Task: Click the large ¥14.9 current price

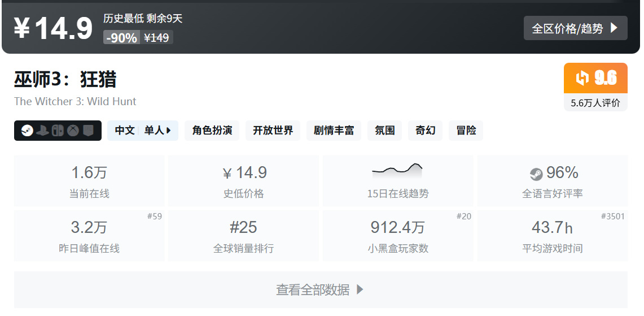Action: [54, 28]
